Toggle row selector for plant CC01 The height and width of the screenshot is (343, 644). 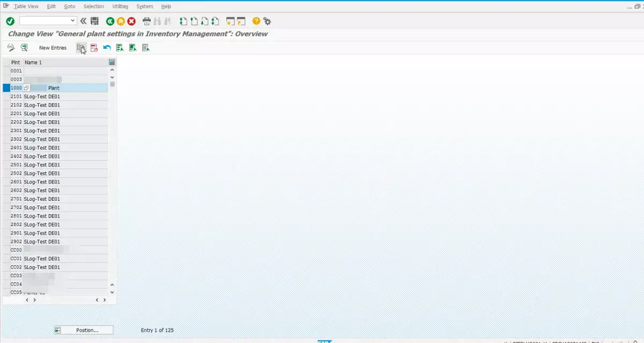click(6, 259)
